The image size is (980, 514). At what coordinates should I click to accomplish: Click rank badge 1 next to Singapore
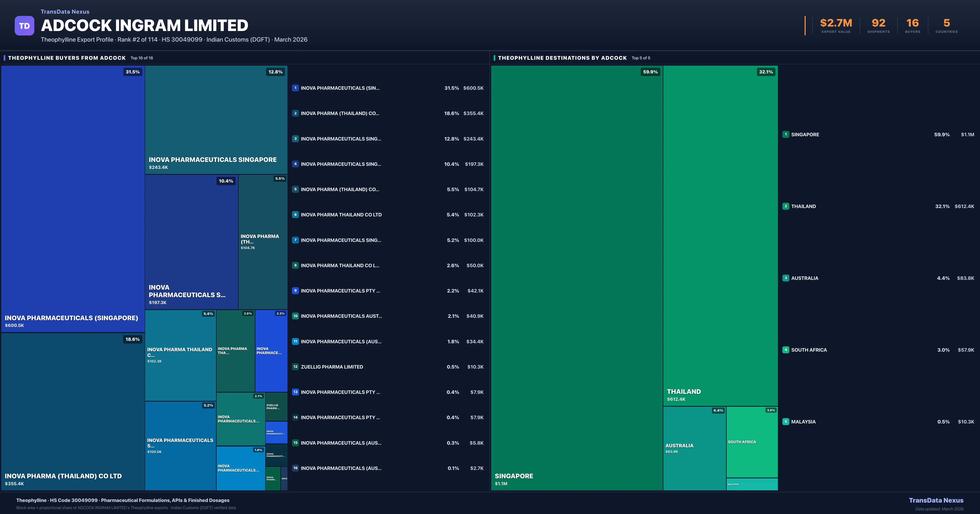point(786,135)
